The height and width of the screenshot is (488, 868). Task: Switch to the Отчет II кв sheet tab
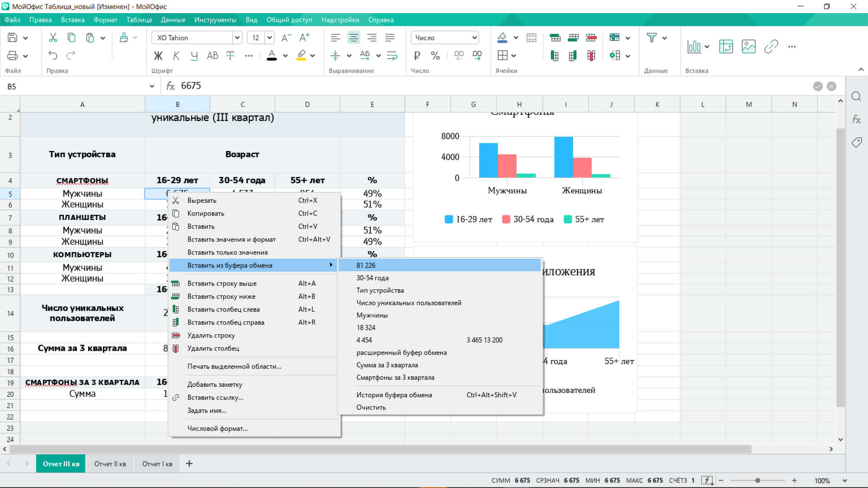point(110,464)
